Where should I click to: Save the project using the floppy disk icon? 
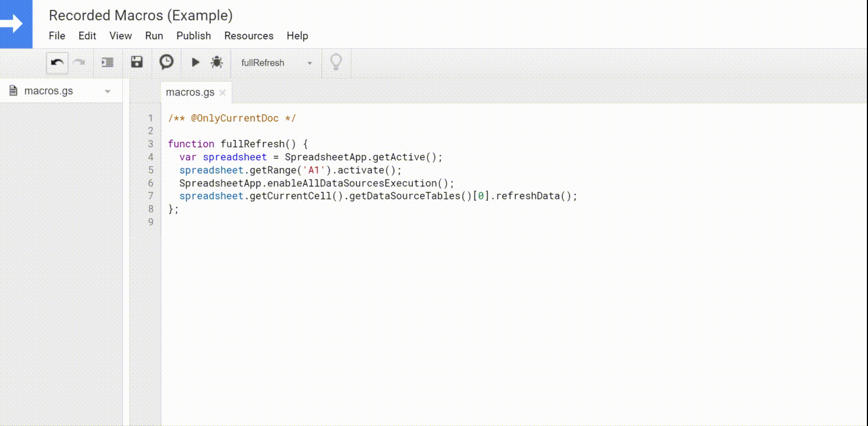(x=137, y=62)
